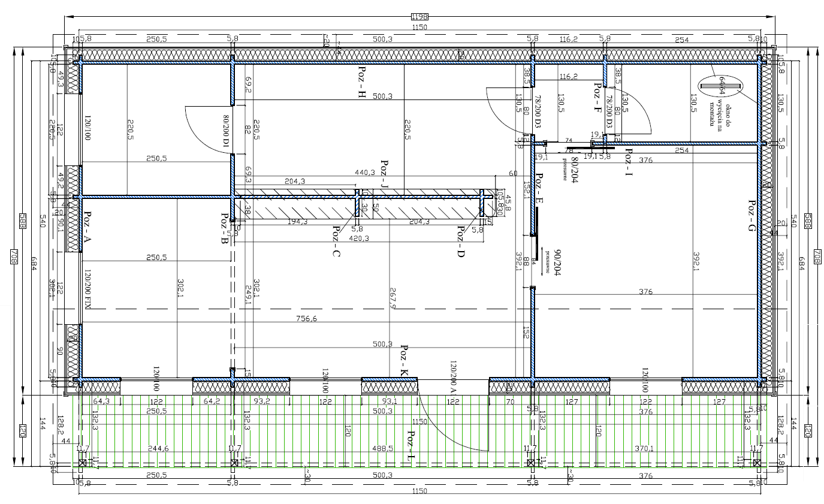Click the Poz - H label
The height and width of the screenshot is (504, 824).
click(x=361, y=83)
